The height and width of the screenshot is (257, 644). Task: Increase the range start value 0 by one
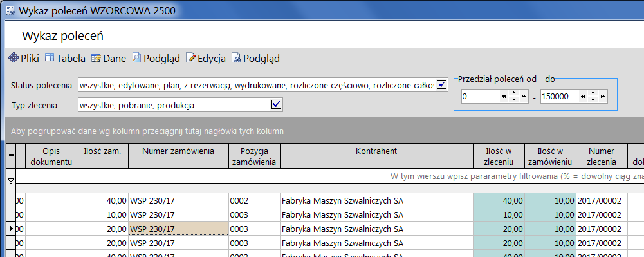click(513, 93)
